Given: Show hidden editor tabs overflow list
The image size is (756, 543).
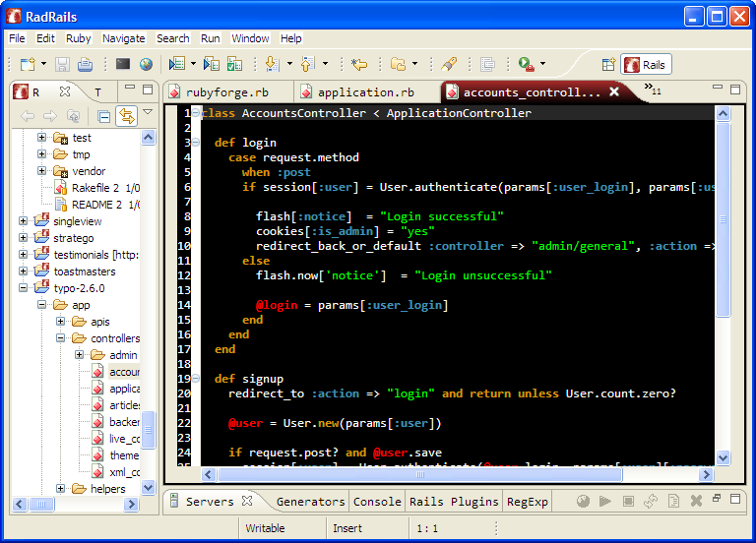Looking at the screenshot, I should [x=652, y=90].
